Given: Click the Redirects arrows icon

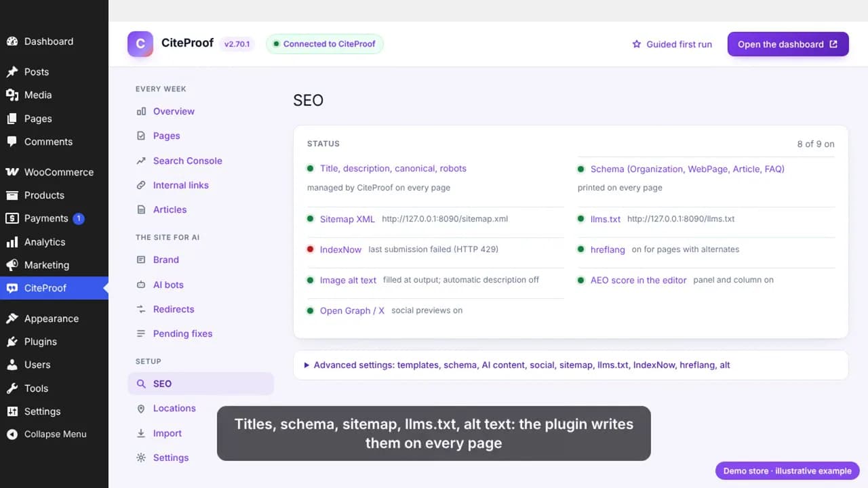Looking at the screenshot, I should (141, 309).
